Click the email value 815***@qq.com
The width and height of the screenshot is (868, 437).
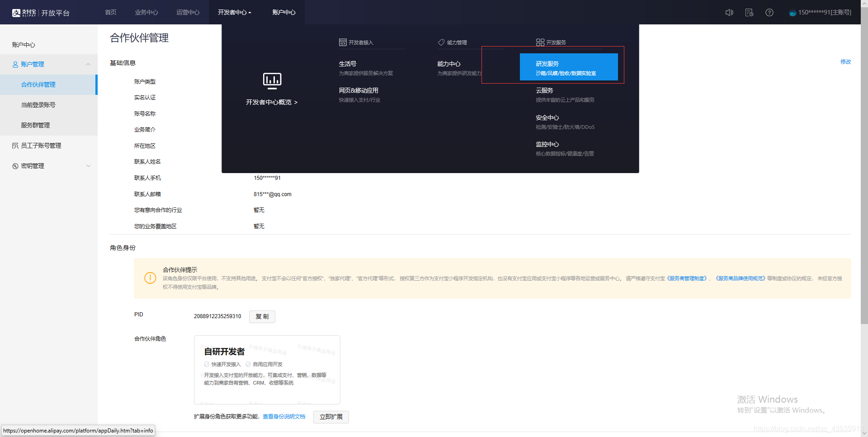[x=273, y=194]
